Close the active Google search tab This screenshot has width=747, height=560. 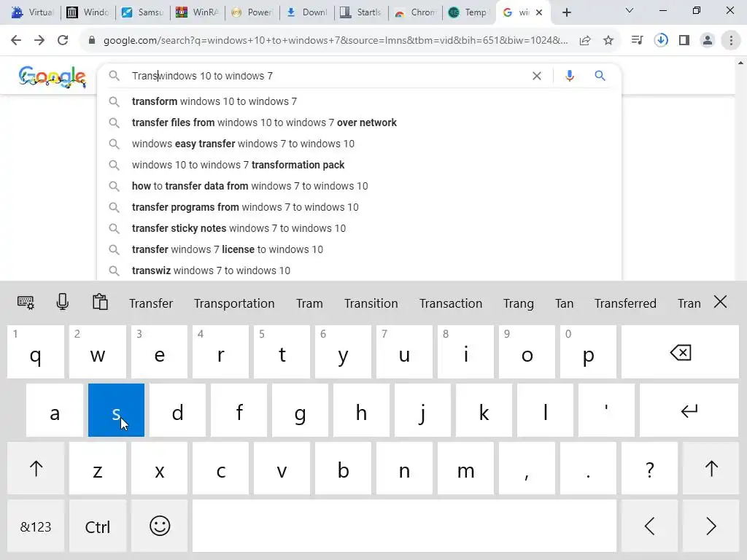(x=539, y=12)
